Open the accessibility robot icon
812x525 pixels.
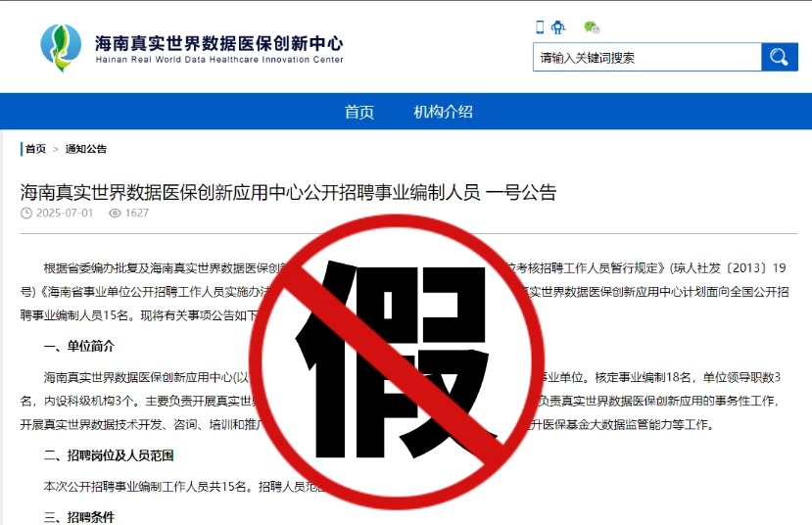[558, 26]
